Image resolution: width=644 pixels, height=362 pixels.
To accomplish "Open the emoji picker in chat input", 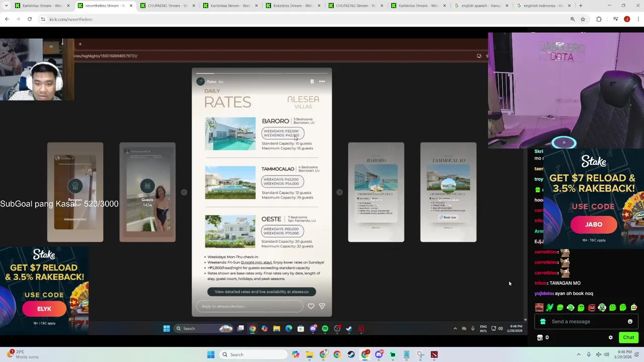I will click(630, 322).
